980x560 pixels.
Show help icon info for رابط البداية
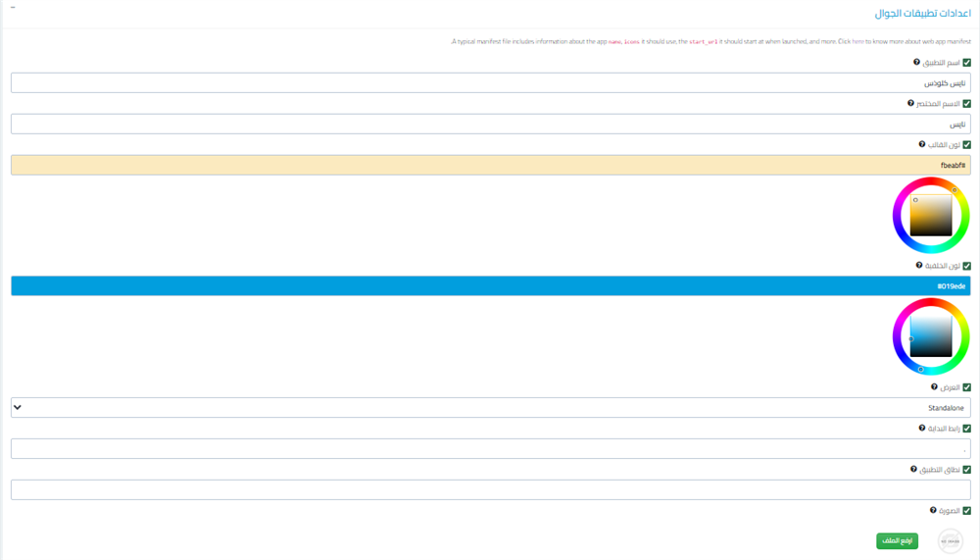(922, 429)
